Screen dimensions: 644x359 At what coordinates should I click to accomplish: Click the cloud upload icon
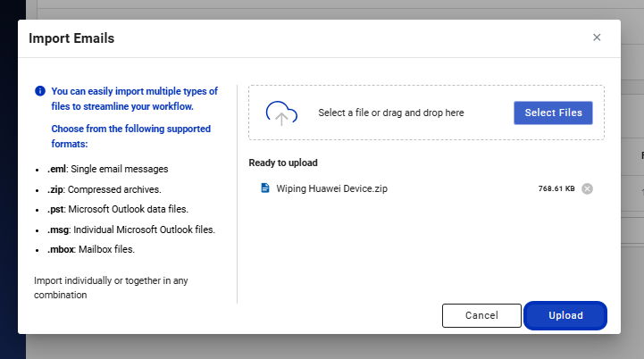tap(281, 113)
